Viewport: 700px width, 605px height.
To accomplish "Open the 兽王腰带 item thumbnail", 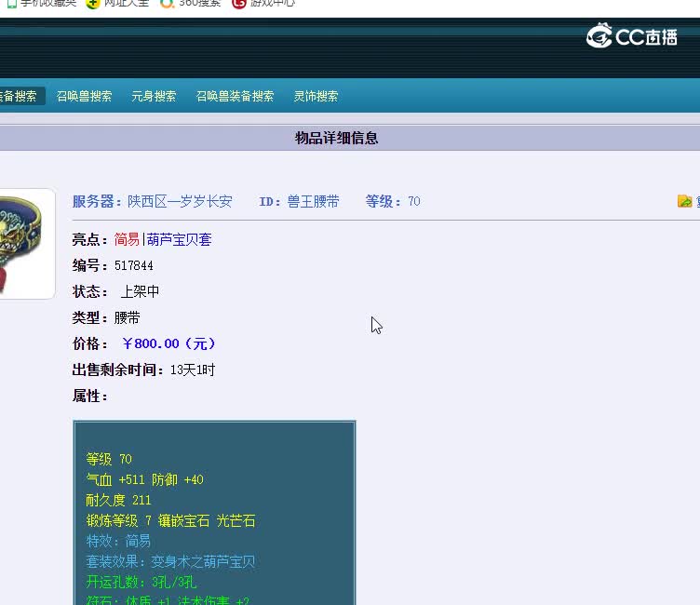I will pyautogui.click(x=27, y=244).
